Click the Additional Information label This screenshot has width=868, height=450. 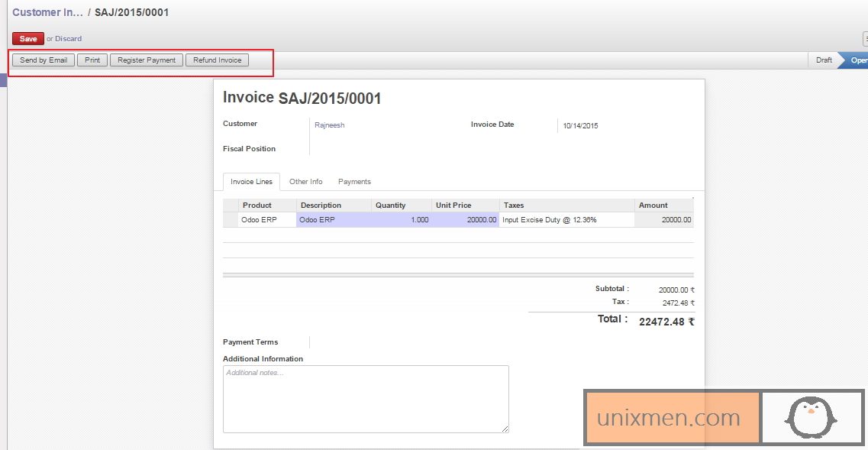pyautogui.click(x=263, y=358)
